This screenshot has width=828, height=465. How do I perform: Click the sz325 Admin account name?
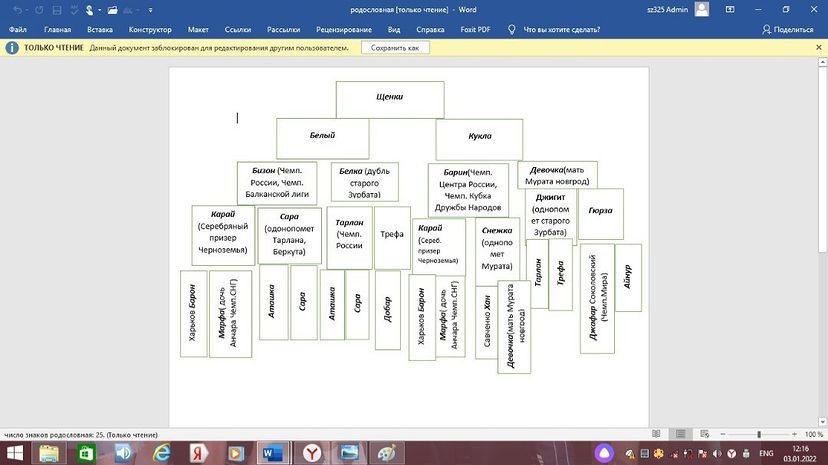pos(667,10)
